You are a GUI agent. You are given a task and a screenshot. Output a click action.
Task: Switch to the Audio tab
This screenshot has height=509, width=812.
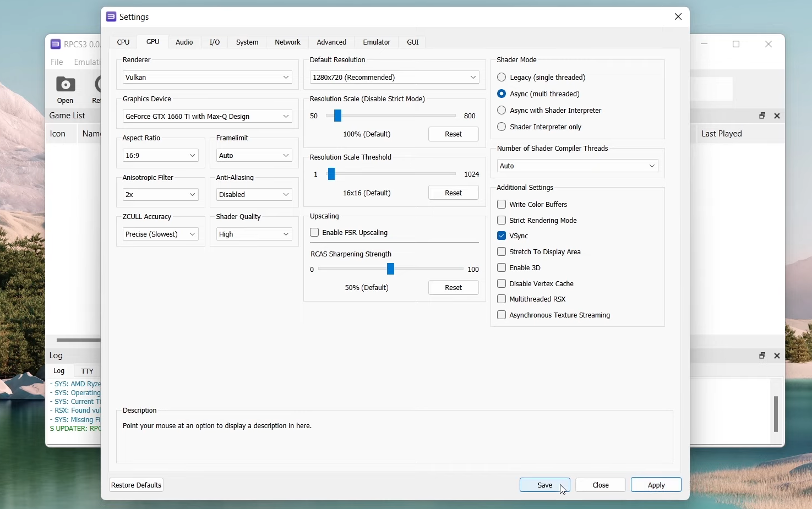(x=184, y=42)
